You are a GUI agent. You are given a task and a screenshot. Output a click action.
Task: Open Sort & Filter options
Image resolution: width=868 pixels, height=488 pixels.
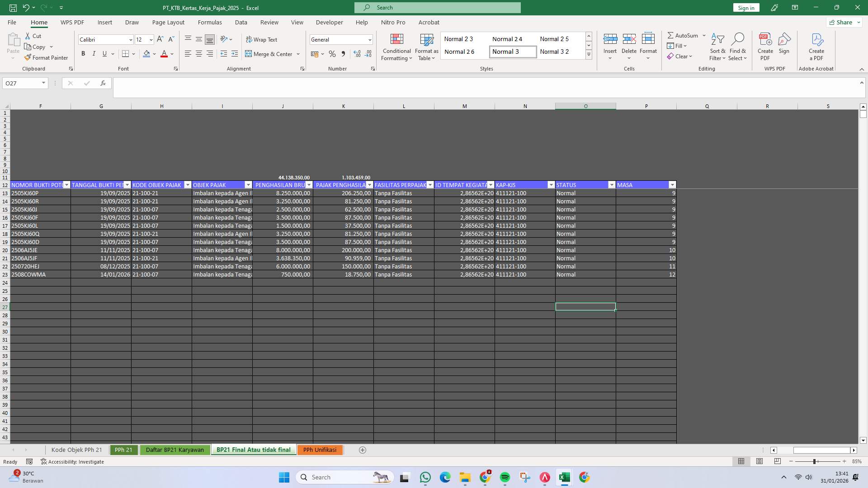718,47
